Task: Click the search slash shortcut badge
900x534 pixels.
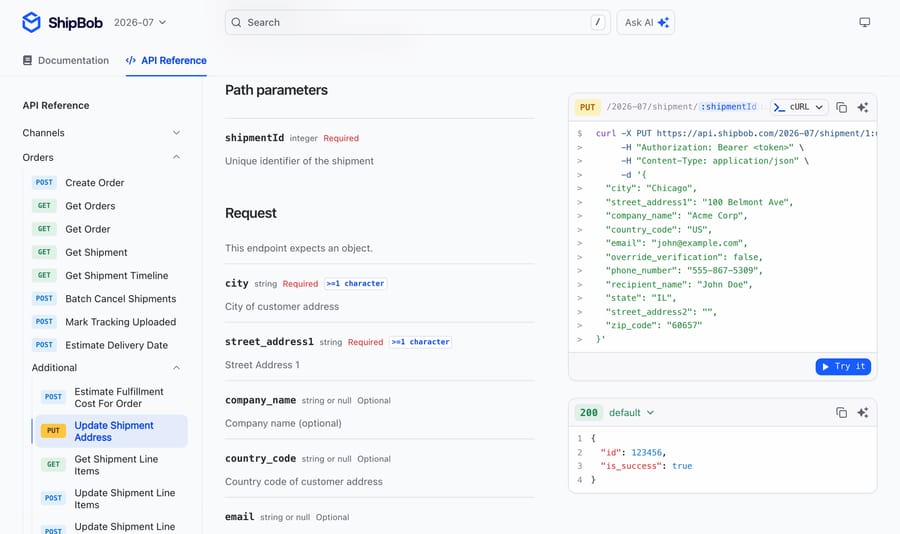Action: 598,22
